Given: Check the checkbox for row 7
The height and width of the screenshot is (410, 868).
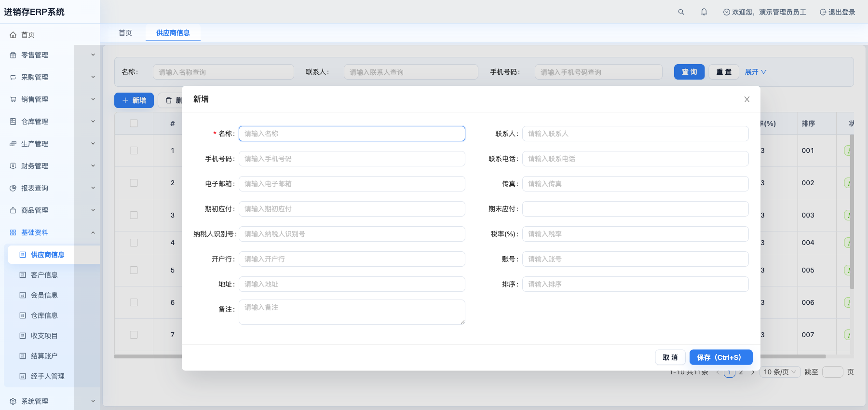Looking at the screenshot, I should (134, 335).
